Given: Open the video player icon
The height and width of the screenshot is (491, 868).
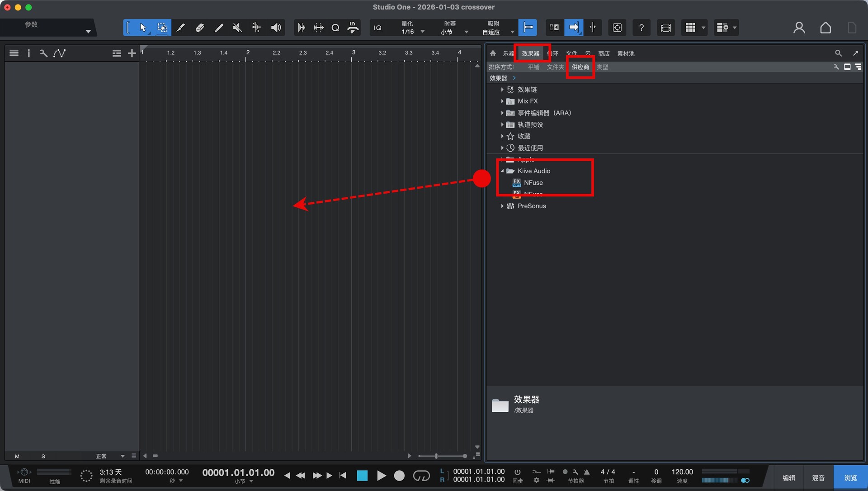Looking at the screenshot, I should click(x=665, y=28).
